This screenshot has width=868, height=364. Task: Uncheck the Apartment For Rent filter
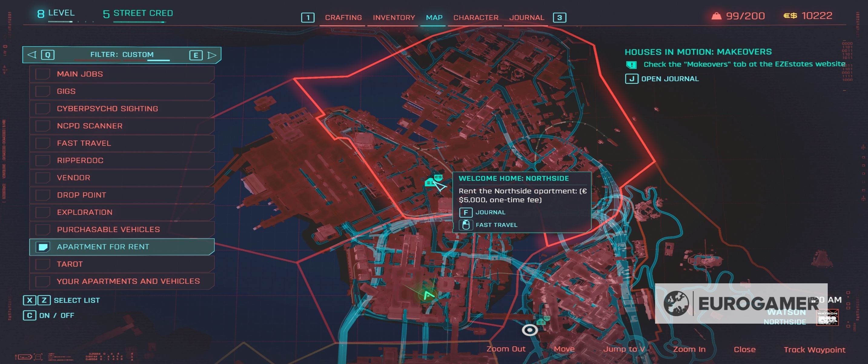click(43, 247)
